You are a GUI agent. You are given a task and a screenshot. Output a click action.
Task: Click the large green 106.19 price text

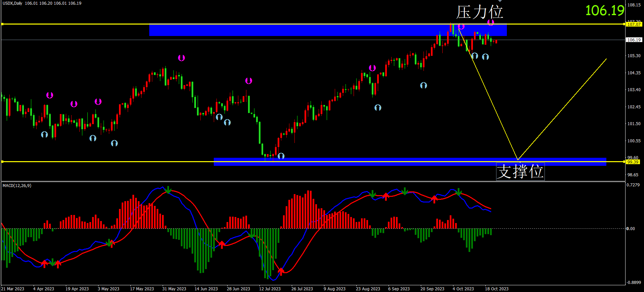tap(605, 11)
